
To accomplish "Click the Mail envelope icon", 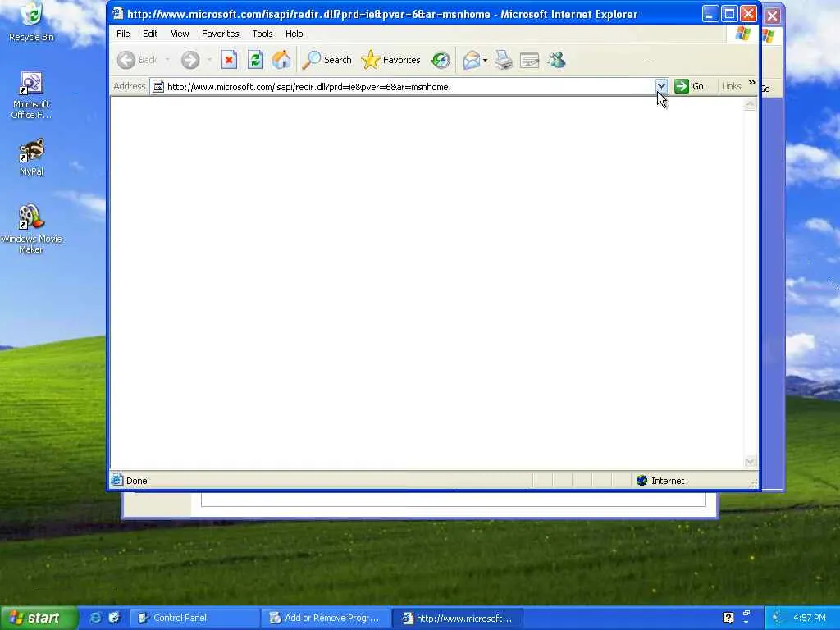I will pyautogui.click(x=471, y=60).
